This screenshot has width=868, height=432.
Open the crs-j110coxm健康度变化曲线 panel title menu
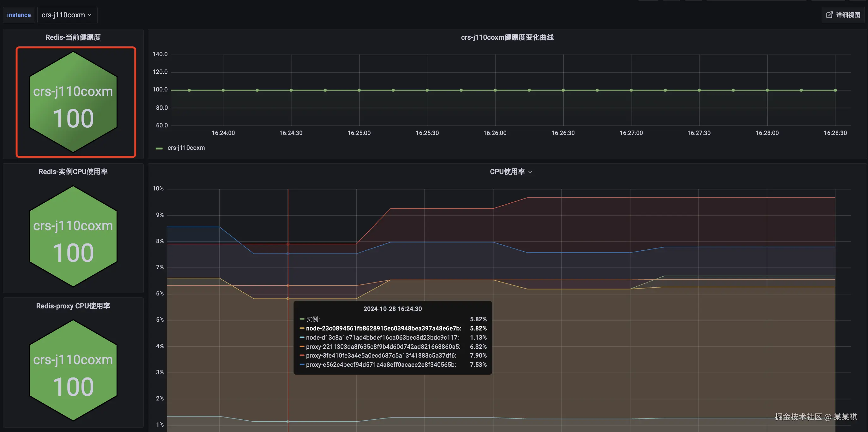click(507, 38)
